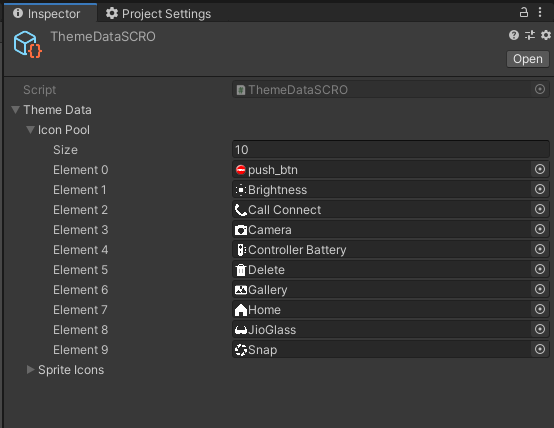
Task: Open object picker for Brightness element
Action: pos(540,189)
